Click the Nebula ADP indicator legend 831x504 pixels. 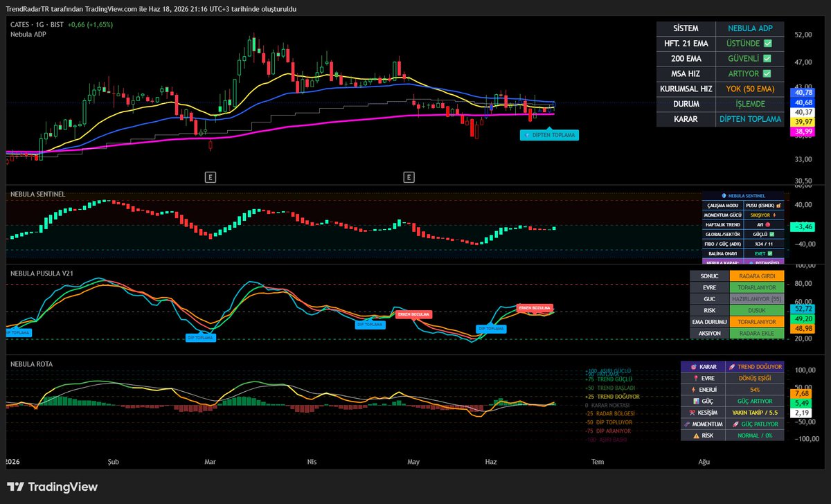[x=27, y=34]
